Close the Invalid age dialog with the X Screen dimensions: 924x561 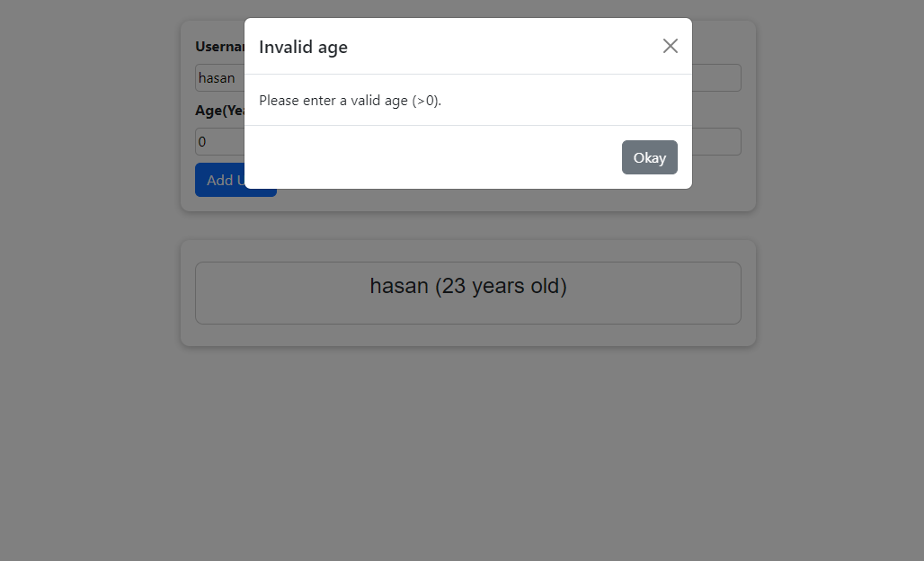tap(670, 45)
